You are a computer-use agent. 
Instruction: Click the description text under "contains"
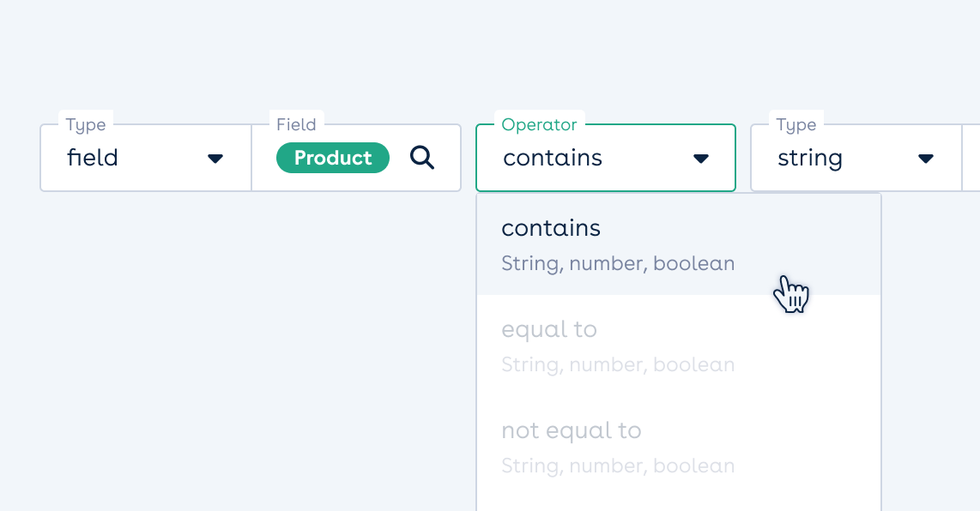coord(618,264)
